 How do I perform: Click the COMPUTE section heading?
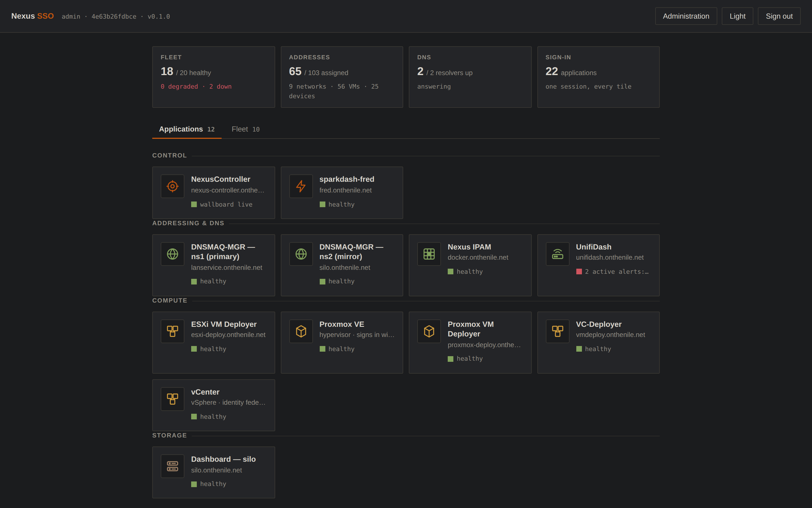click(170, 300)
